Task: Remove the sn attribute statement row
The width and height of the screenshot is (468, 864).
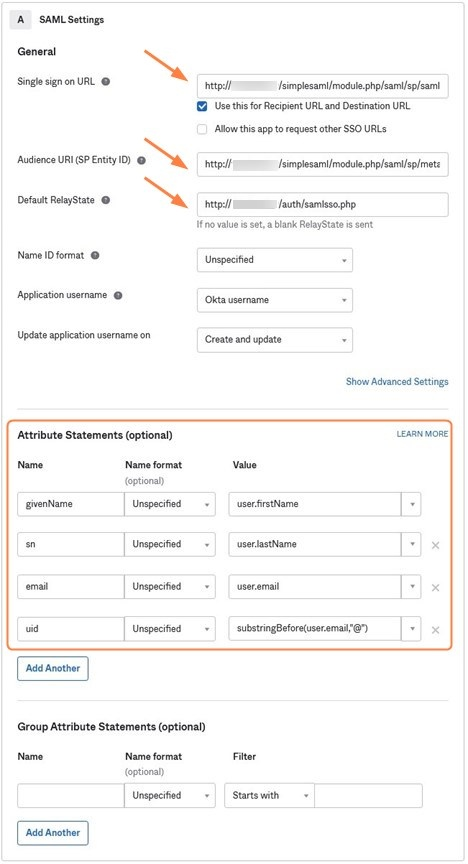Action: tap(435, 546)
